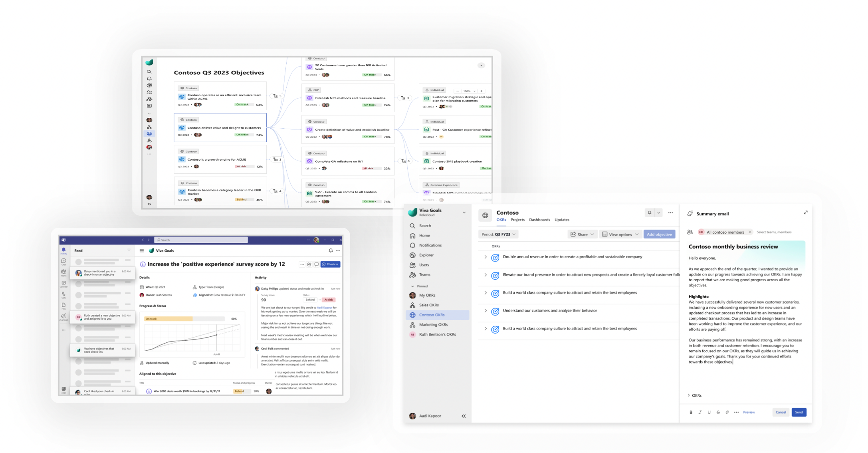Open Viva Goals app in the Teams rail

pos(63,317)
